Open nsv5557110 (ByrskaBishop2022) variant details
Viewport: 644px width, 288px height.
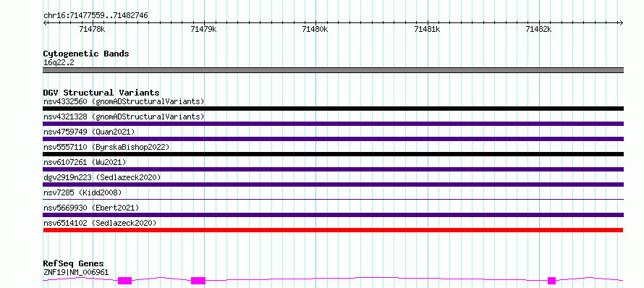pyautogui.click(x=106, y=147)
